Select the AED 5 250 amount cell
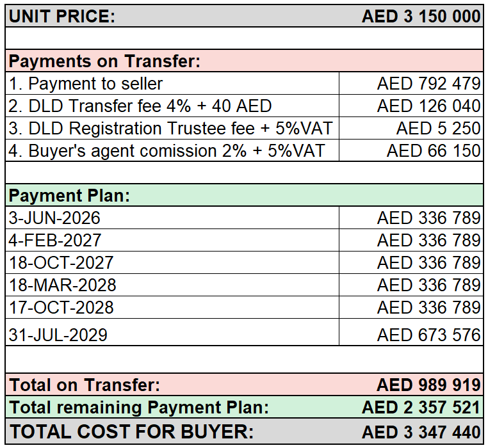488x448 pixels. point(411,128)
